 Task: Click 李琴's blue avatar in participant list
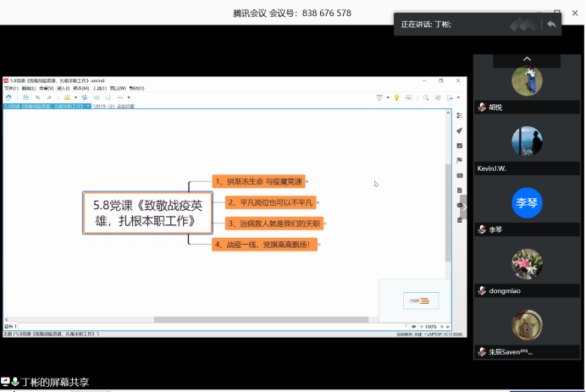coord(527,202)
